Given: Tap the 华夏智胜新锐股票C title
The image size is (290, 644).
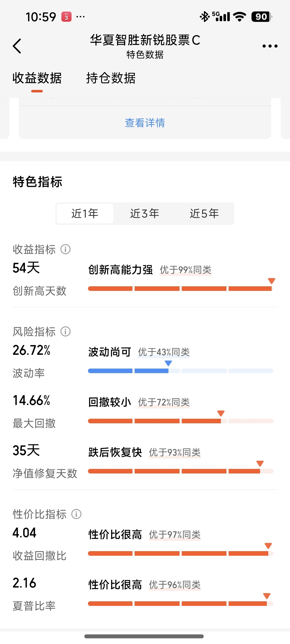Looking at the screenshot, I should (x=145, y=40).
